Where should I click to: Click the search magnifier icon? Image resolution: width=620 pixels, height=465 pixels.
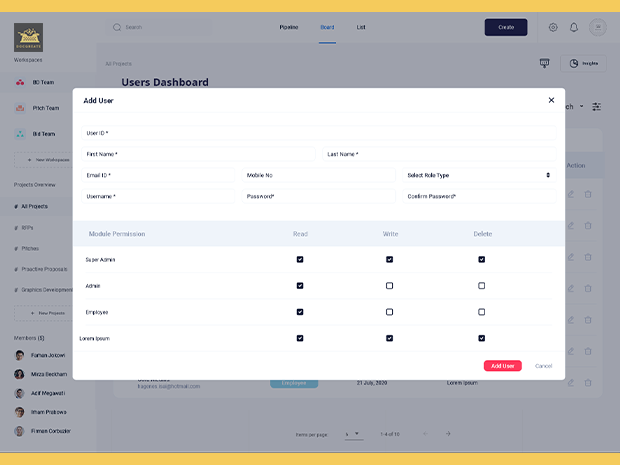pos(117,27)
